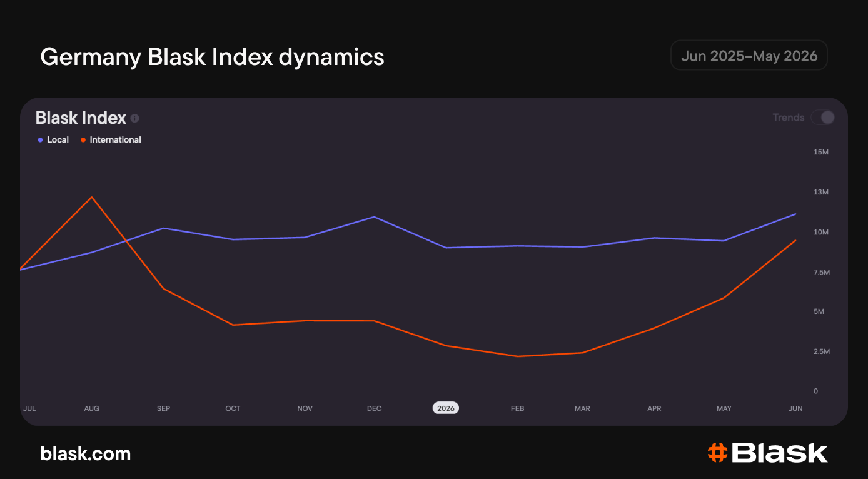Image resolution: width=868 pixels, height=479 pixels.
Task: Toggle the Local series in legend
Action: [53, 139]
